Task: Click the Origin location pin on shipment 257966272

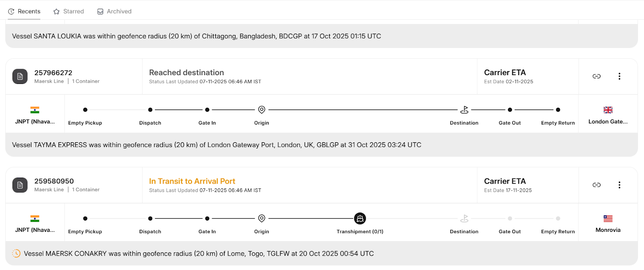Action: coord(261,109)
